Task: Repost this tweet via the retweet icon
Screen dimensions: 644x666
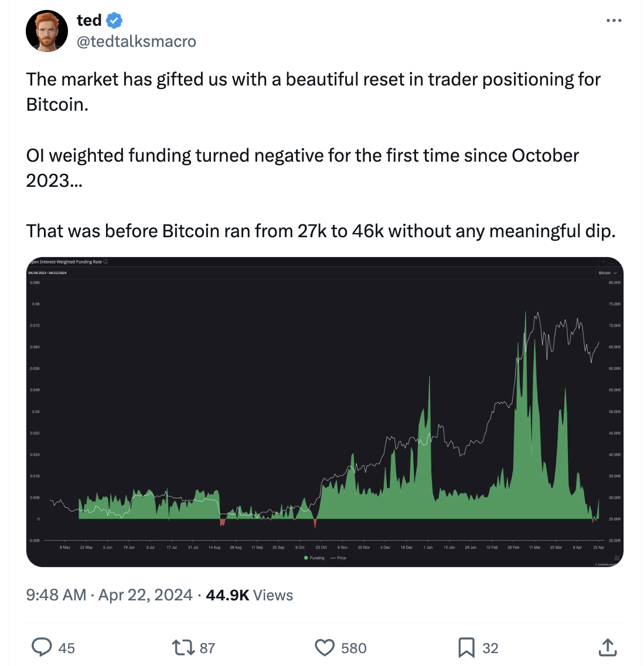Action: coord(183,648)
